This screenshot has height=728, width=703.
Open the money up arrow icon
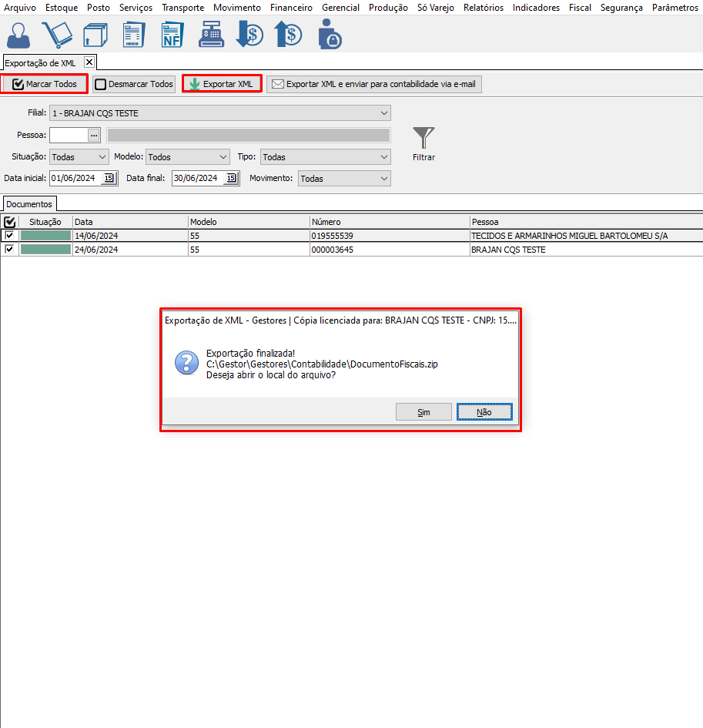[x=288, y=35]
